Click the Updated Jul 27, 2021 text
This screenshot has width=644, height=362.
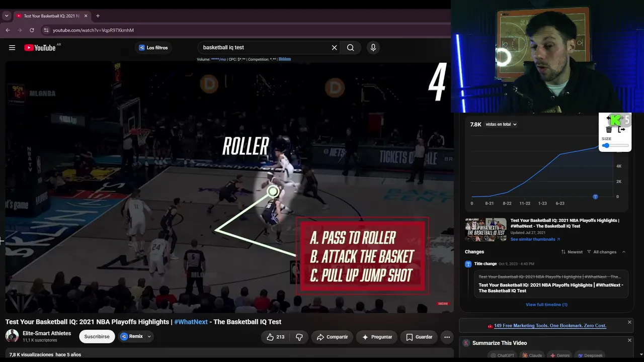tap(528, 233)
